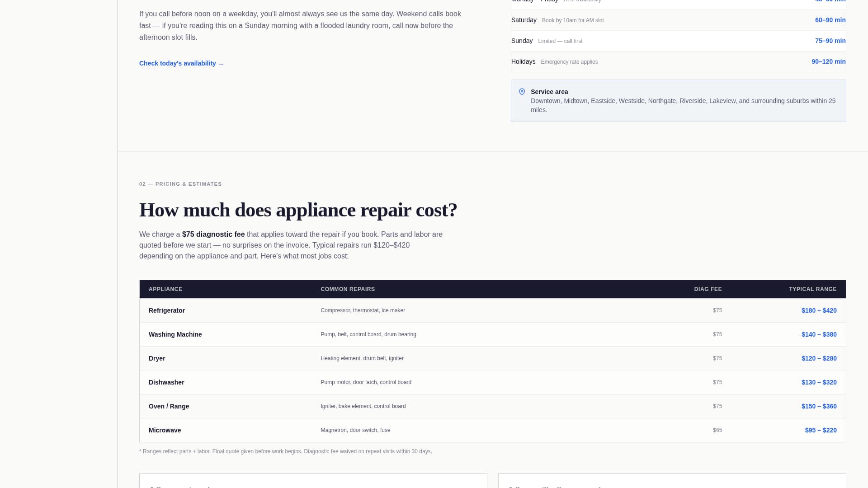
Task: Select the Sunday row label
Action: pos(522,41)
